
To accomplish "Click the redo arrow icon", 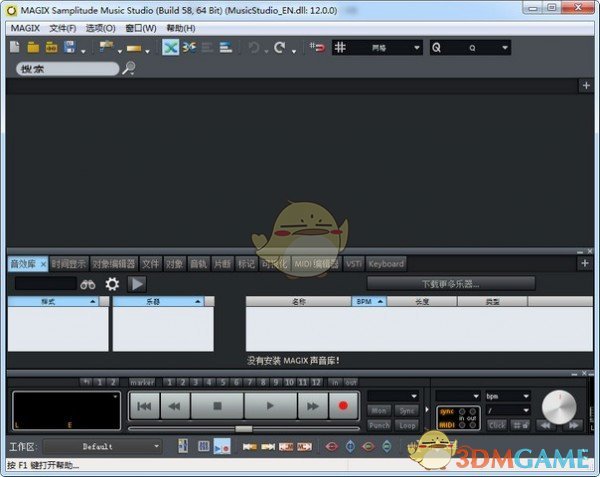I will [x=280, y=48].
